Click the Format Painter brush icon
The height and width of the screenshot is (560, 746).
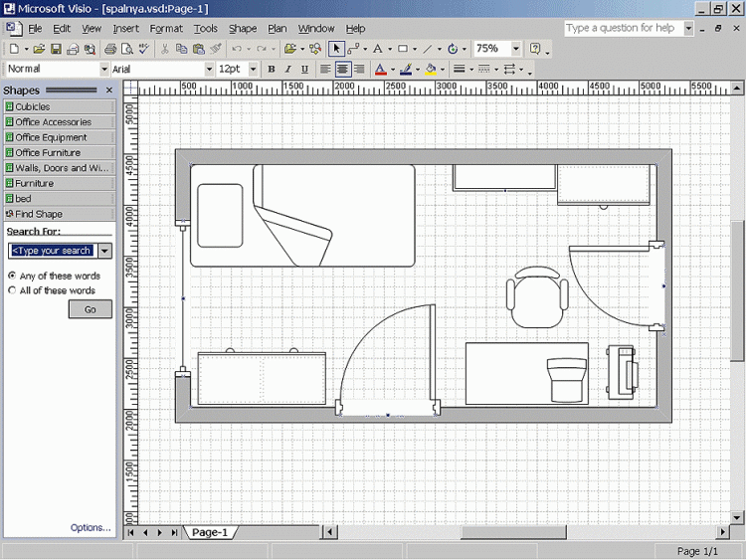[216, 49]
